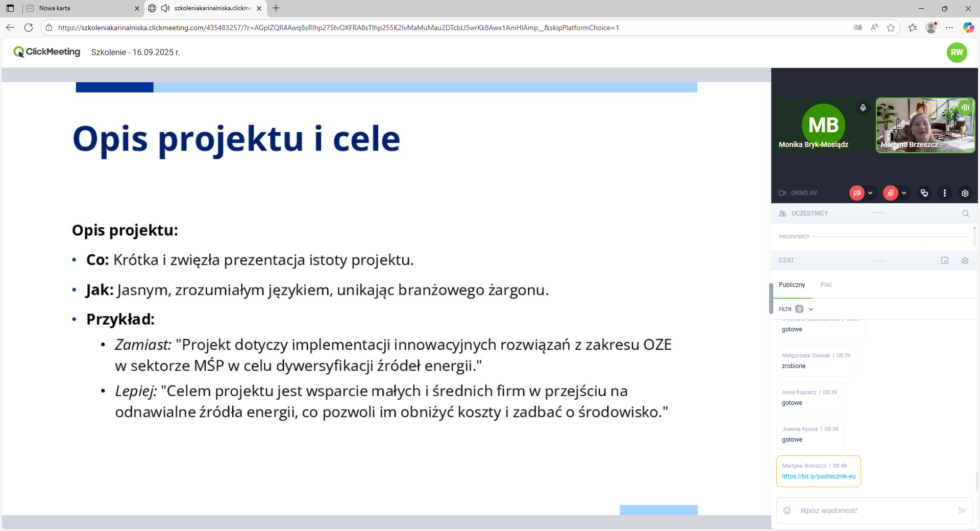Search participants with magnifier icon

tap(966, 213)
